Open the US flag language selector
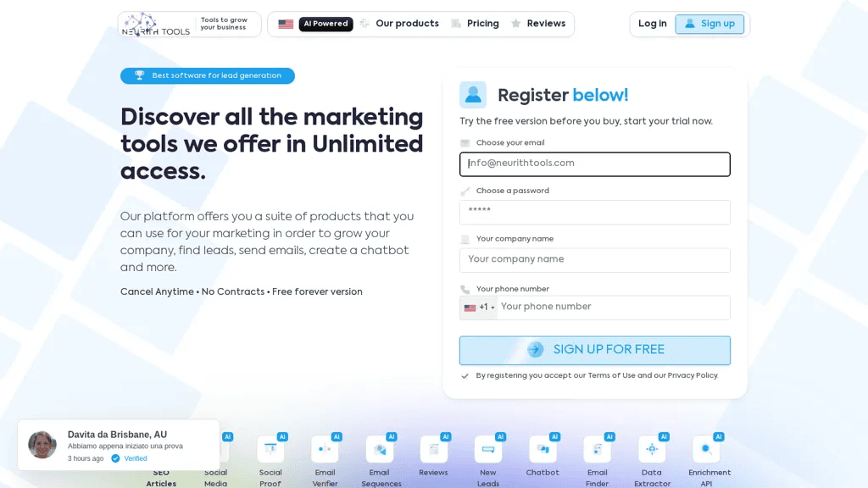Image resolution: width=868 pixels, height=488 pixels. (x=286, y=24)
